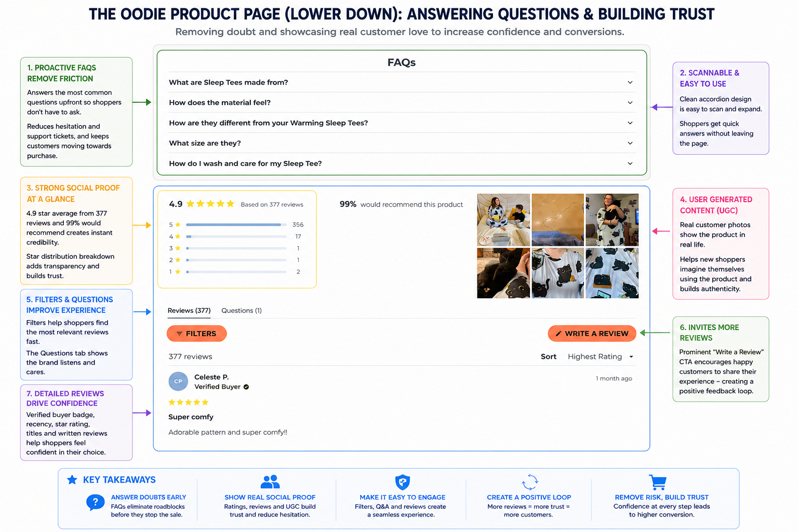Click 'Remove Risk, Build Trust' heading
Image resolution: width=798 pixels, height=532 pixels.
(662, 497)
